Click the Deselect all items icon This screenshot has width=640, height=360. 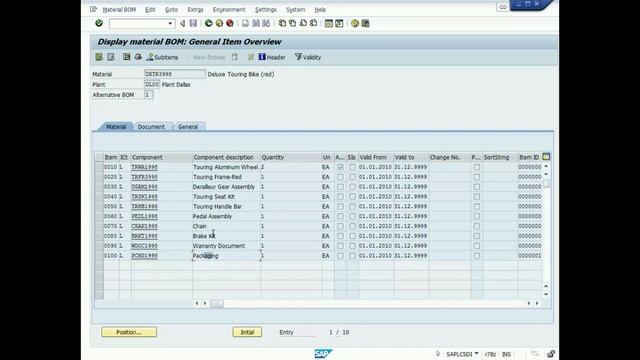point(111,57)
